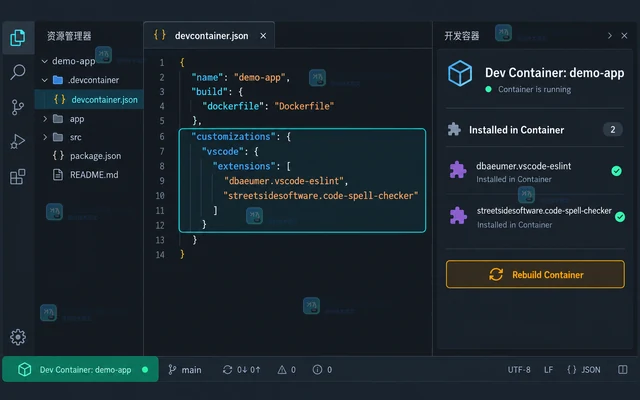Click the cube icon in Dev Container status item
Image resolution: width=640 pixels, height=400 pixels.
point(24,369)
